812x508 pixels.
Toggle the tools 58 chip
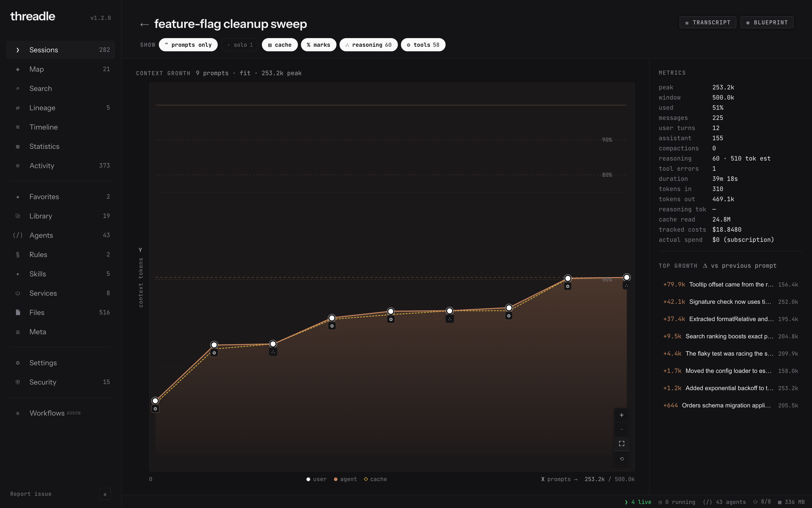[x=423, y=45]
